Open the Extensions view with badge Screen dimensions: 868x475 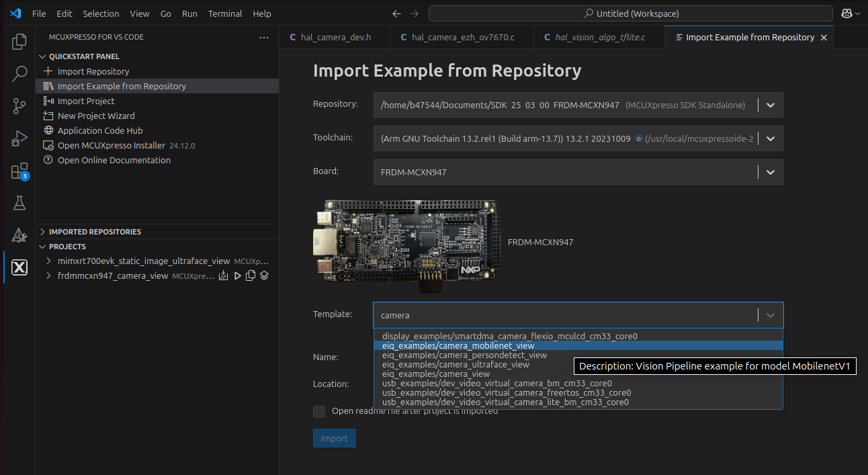[x=19, y=171]
